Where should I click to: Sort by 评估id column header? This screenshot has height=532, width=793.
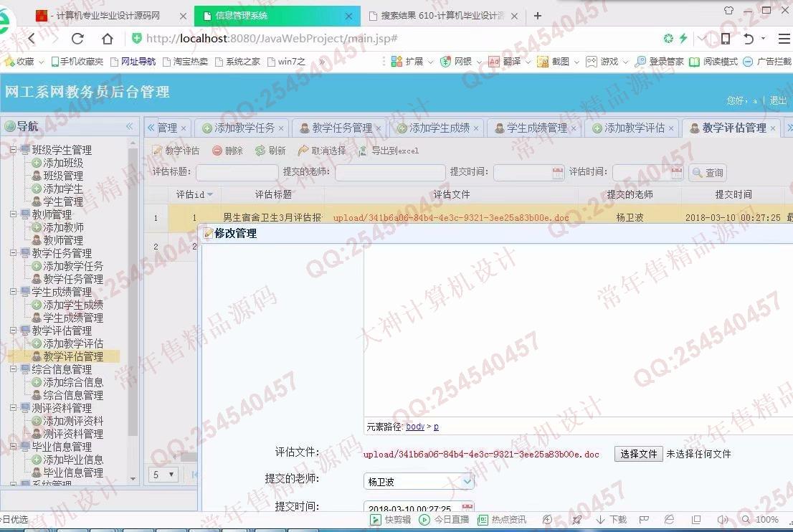[194, 195]
